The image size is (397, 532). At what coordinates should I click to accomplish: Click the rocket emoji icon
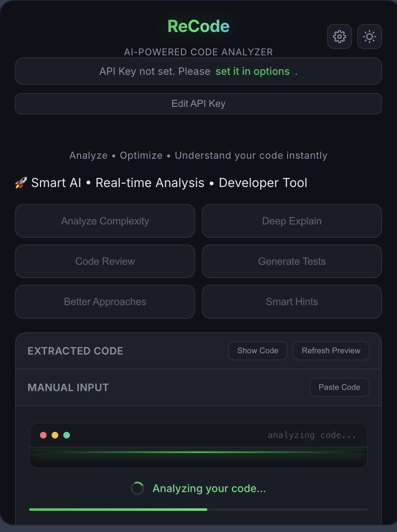click(21, 183)
